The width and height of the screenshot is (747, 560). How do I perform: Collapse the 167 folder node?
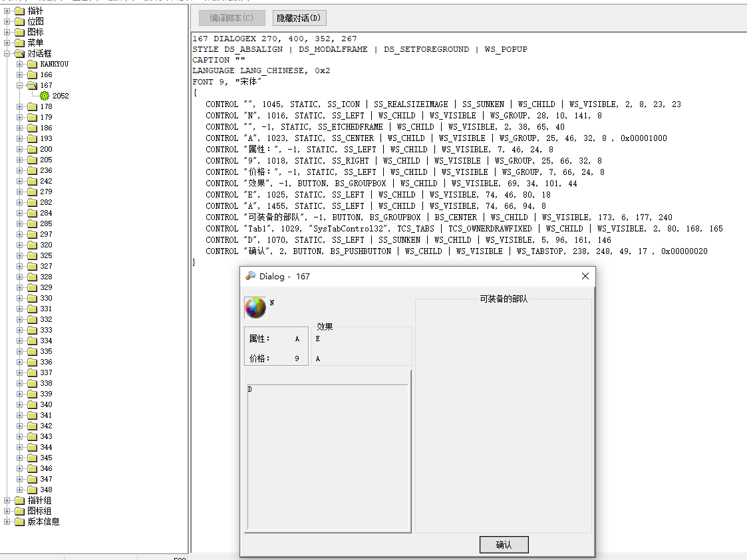[x=20, y=85]
